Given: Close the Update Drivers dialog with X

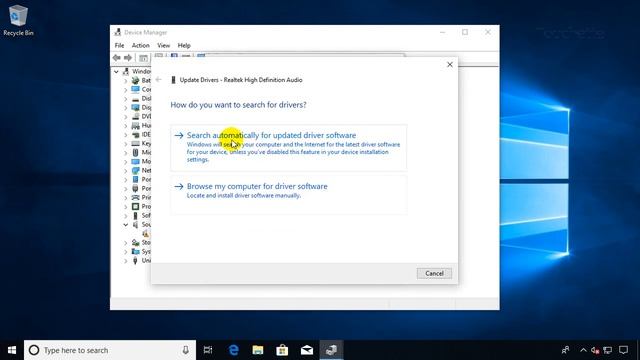Looking at the screenshot, I should (450, 64).
